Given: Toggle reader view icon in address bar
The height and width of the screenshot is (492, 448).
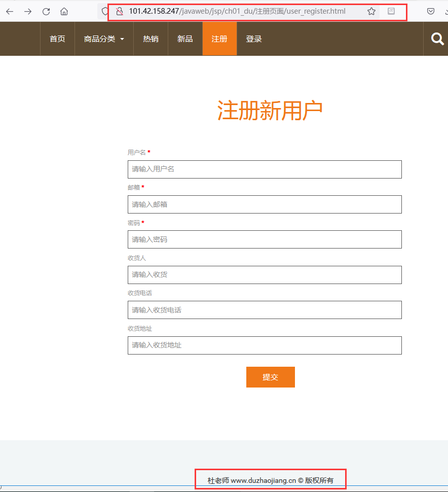Looking at the screenshot, I should (x=391, y=11).
